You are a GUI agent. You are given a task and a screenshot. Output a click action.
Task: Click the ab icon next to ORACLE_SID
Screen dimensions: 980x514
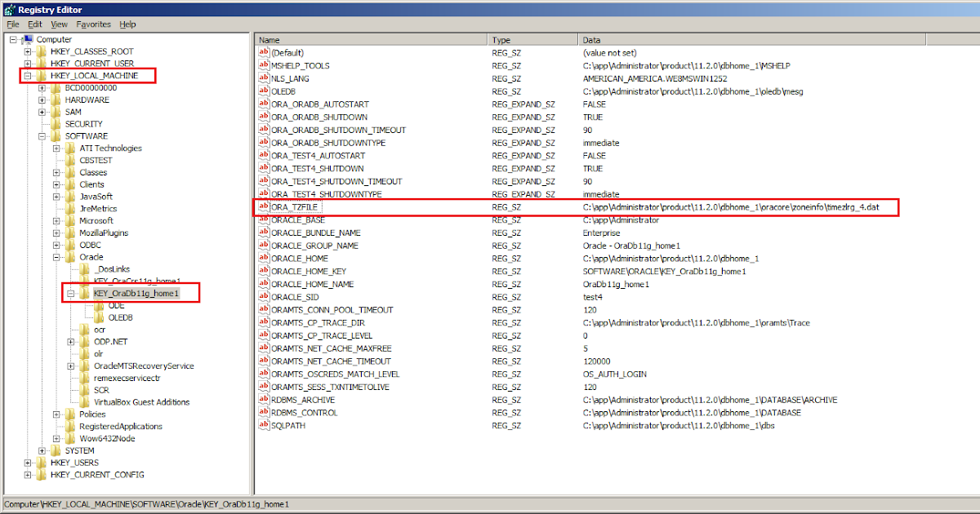pos(262,297)
